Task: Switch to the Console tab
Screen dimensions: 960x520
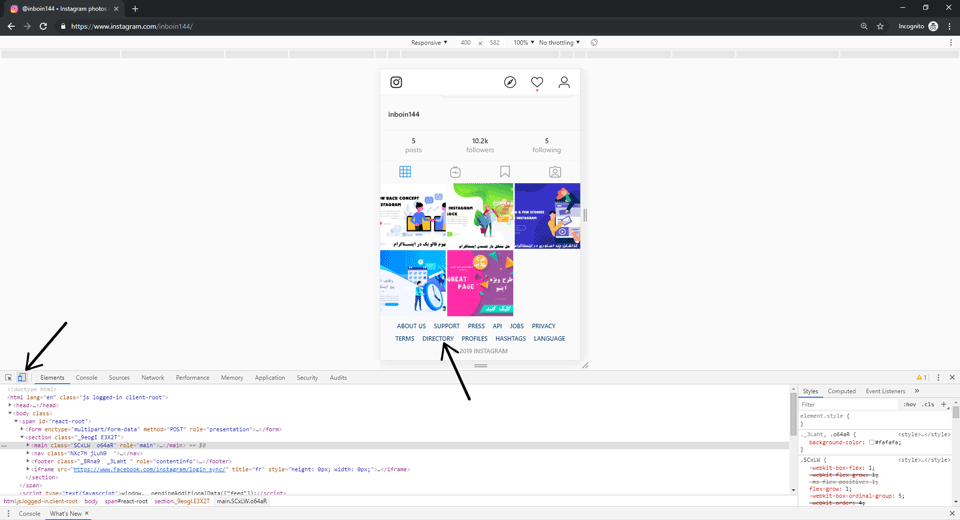Action: pyautogui.click(x=86, y=377)
